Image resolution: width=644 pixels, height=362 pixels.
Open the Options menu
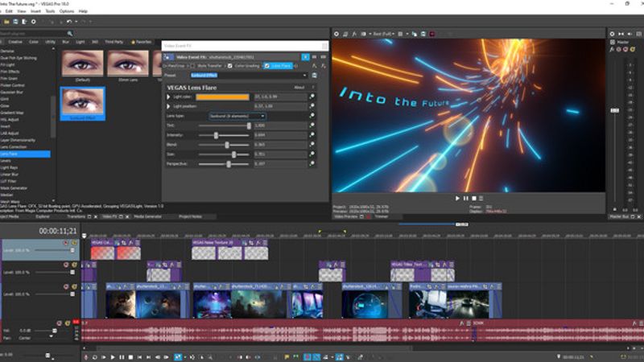tap(67, 11)
